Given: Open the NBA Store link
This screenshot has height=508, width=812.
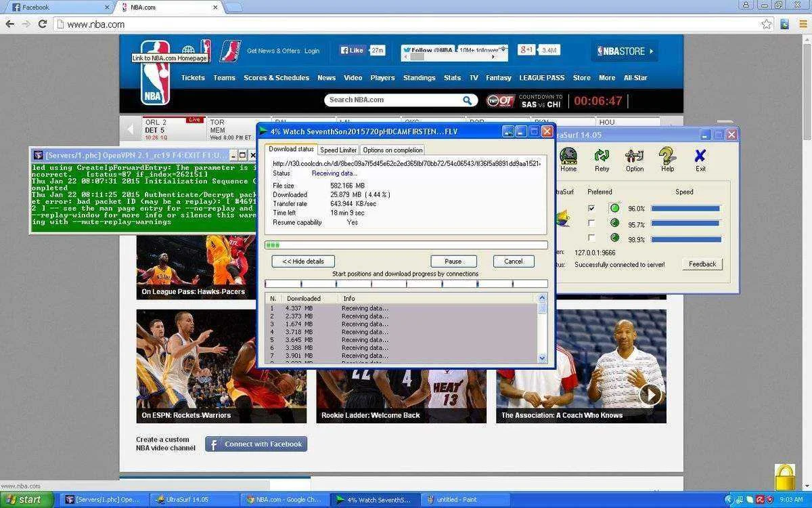Looking at the screenshot, I should 625,51.
